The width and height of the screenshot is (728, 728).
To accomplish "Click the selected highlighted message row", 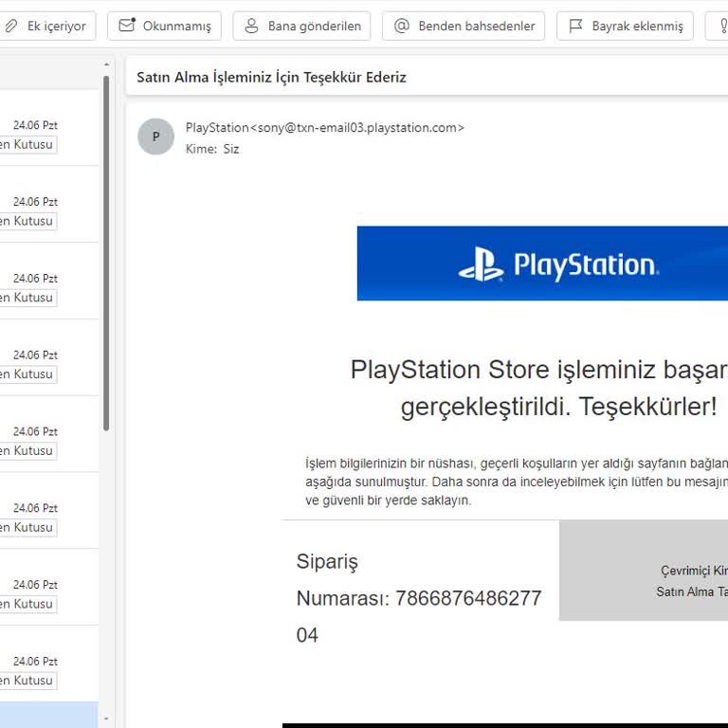I will click(x=49, y=715).
